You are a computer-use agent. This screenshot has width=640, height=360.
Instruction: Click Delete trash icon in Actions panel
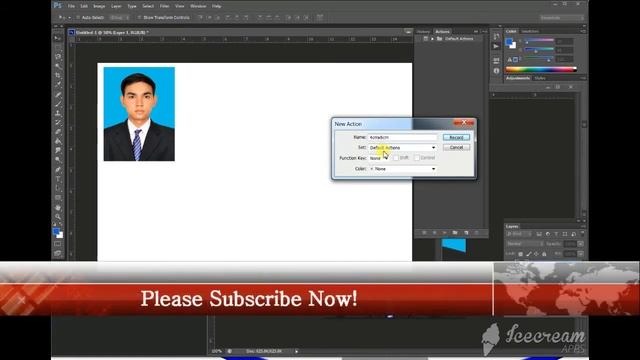click(476, 233)
